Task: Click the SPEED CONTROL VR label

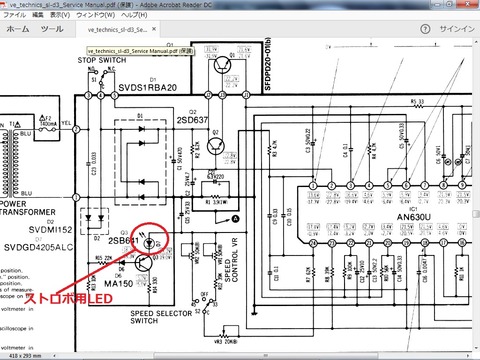Action: tap(231, 260)
